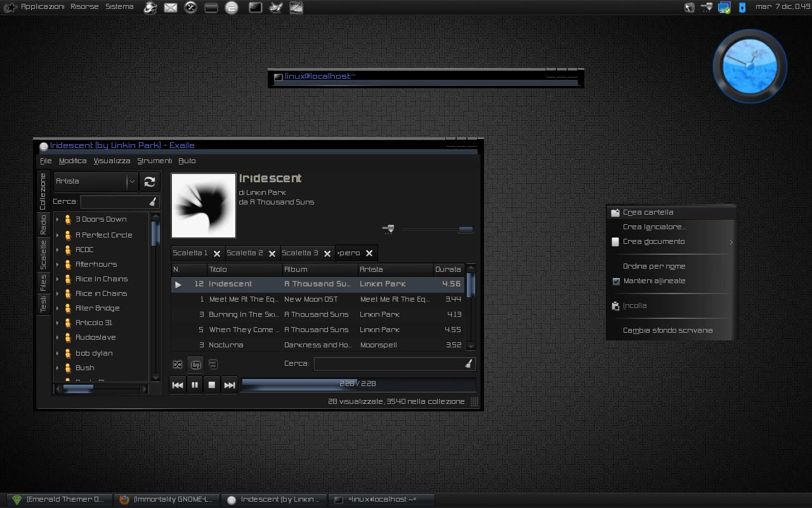Close the Scaletta 1 playlist tab
The width and height of the screenshot is (812, 508).
(x=217, y=253)
